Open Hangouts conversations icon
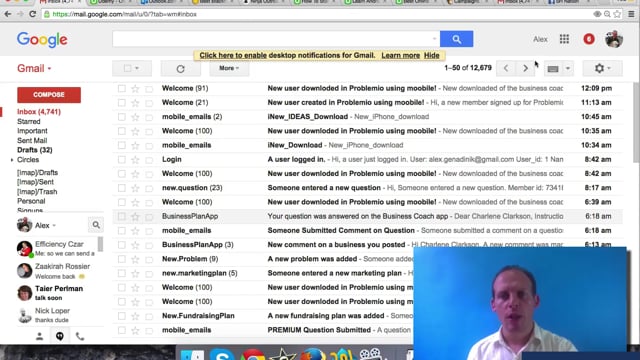The height and width of the screenshot is (360, 640). pos(60,336)
